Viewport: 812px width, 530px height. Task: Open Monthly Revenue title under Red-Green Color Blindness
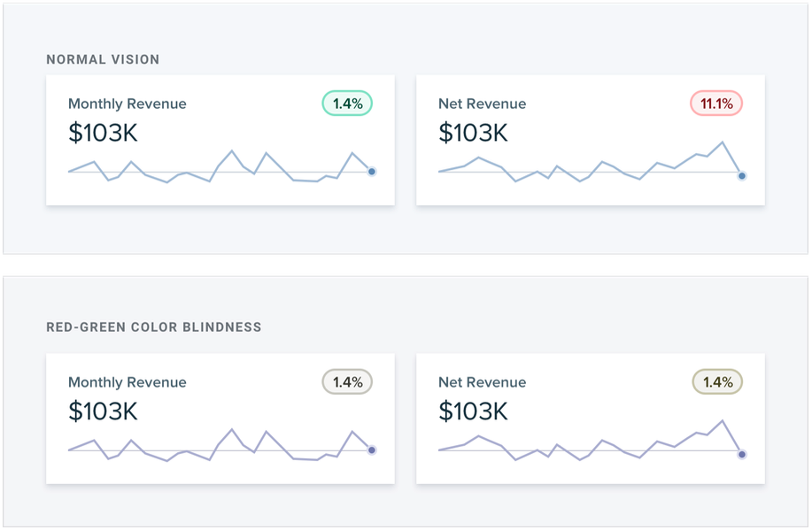tap(127, 382)
